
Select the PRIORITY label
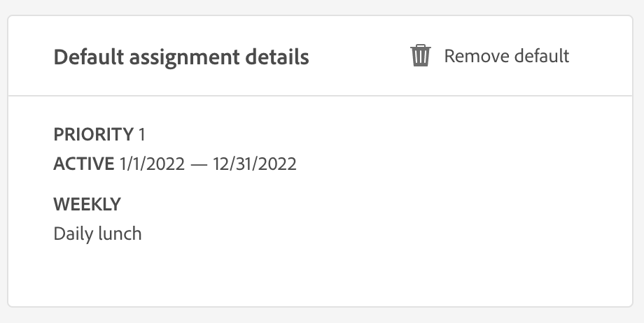coord(93,134)
